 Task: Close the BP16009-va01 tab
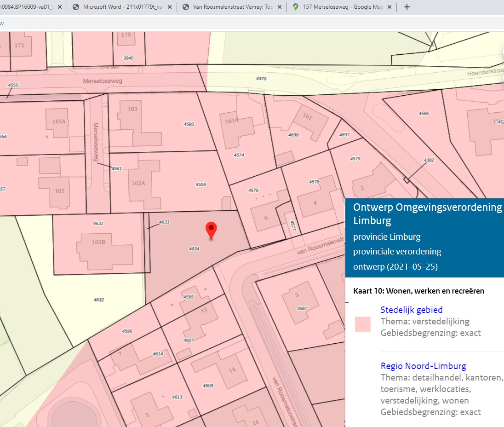(x=59, y=7)
